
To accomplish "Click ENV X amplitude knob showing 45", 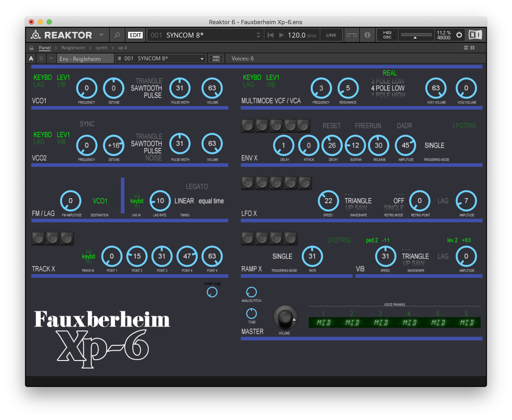I will point(405,145).
